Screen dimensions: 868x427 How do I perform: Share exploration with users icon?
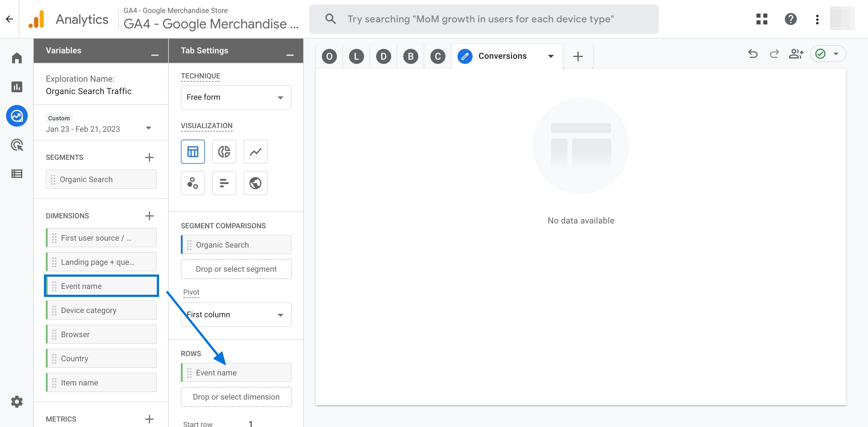click(x=796, y=54)
